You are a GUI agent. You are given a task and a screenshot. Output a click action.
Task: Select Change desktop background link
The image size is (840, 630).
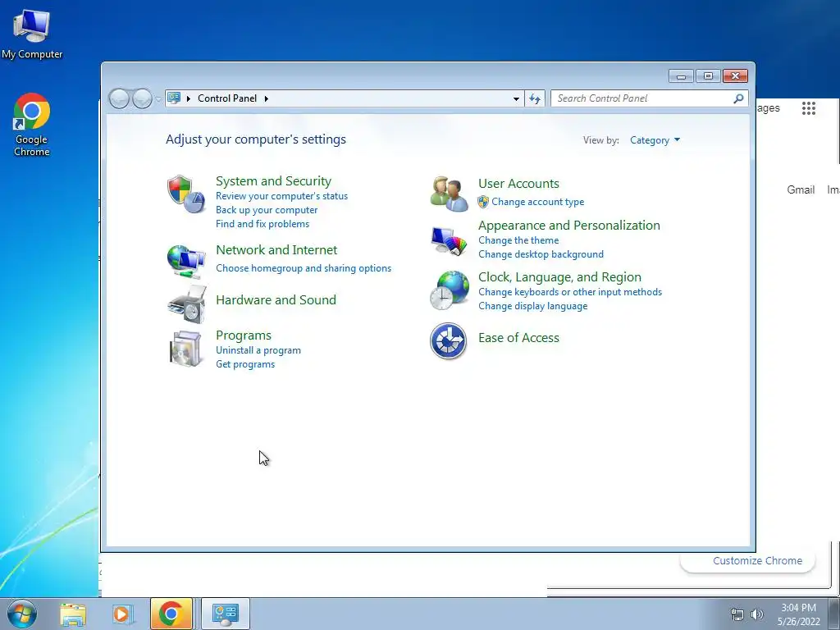541,254
